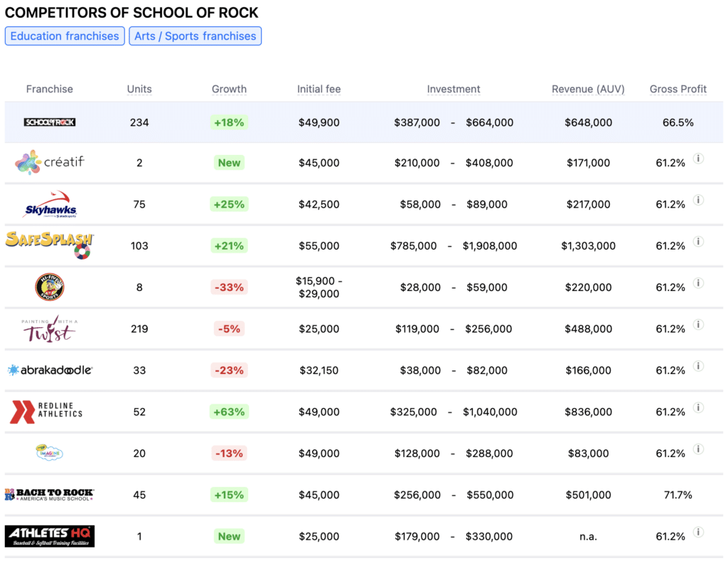Open info icon in Redline Athletics row
728x566 pixels.
(698, 407)
